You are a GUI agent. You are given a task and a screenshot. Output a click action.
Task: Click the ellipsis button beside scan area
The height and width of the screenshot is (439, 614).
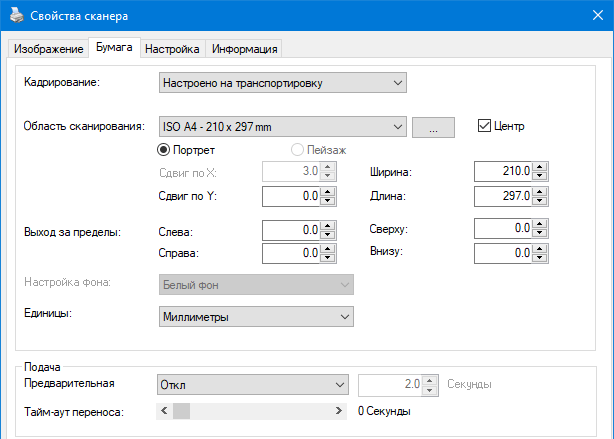[433, 127]
